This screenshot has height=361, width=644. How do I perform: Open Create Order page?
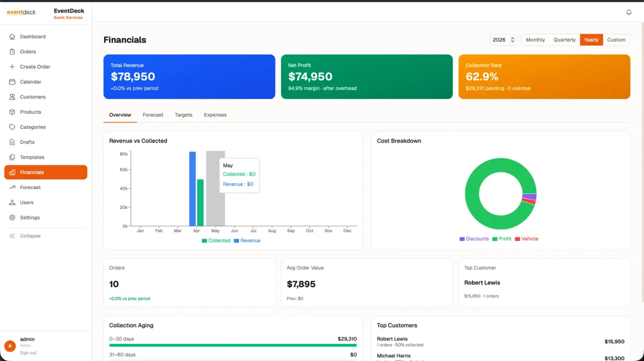46,67
